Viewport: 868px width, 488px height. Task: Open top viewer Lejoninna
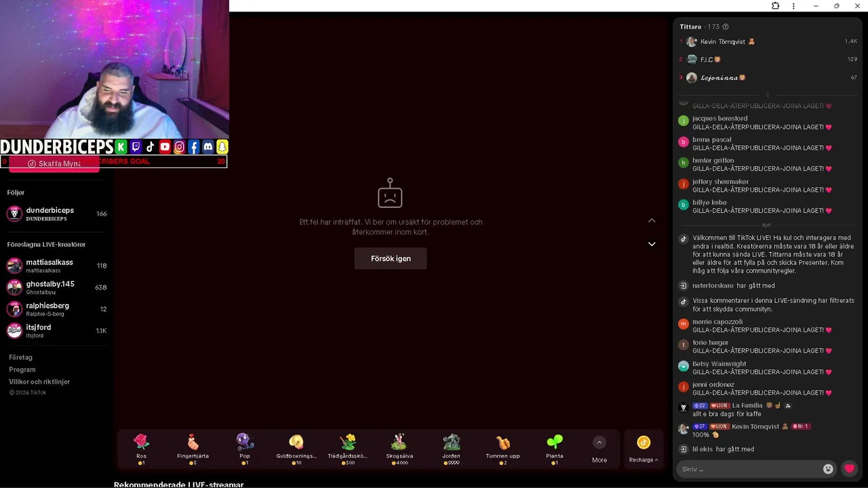pyautogui.click(x=768, y=78)
